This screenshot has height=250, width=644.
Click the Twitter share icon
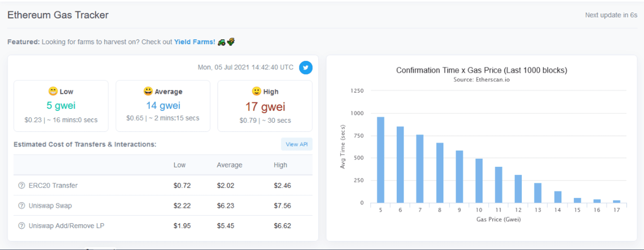tap(306, 68)
